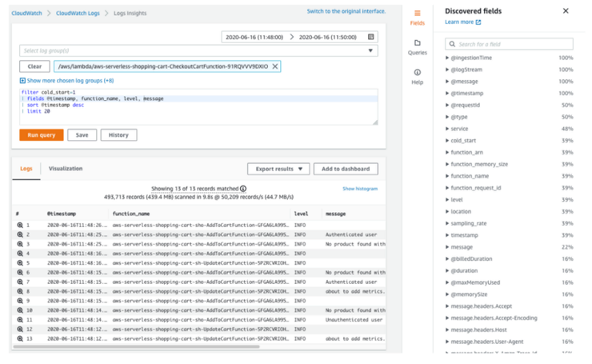Click the level column header
The image size is (592, 364).
(x=301, y=214)
